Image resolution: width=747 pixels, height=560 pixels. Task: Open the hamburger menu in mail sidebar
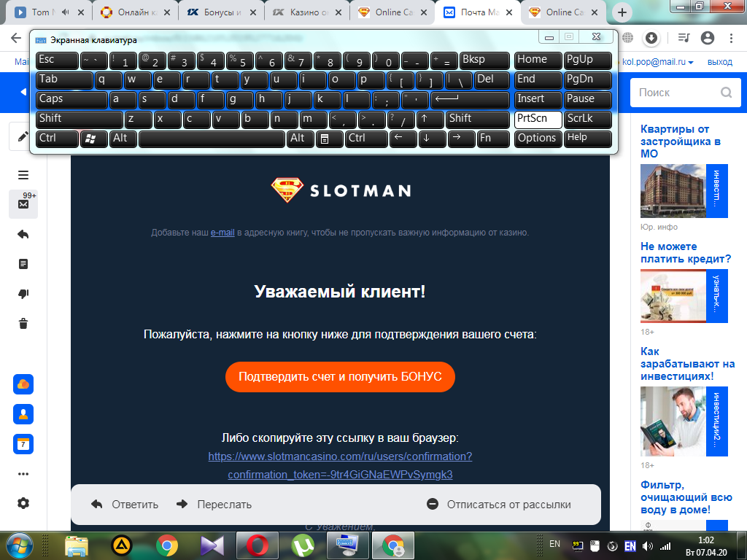(23, 175)
